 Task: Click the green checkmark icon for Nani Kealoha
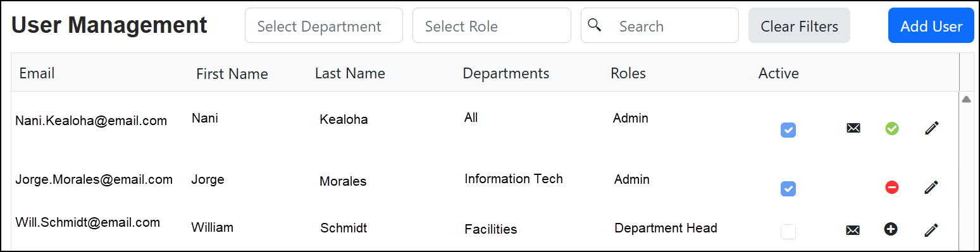pos(892,128)
